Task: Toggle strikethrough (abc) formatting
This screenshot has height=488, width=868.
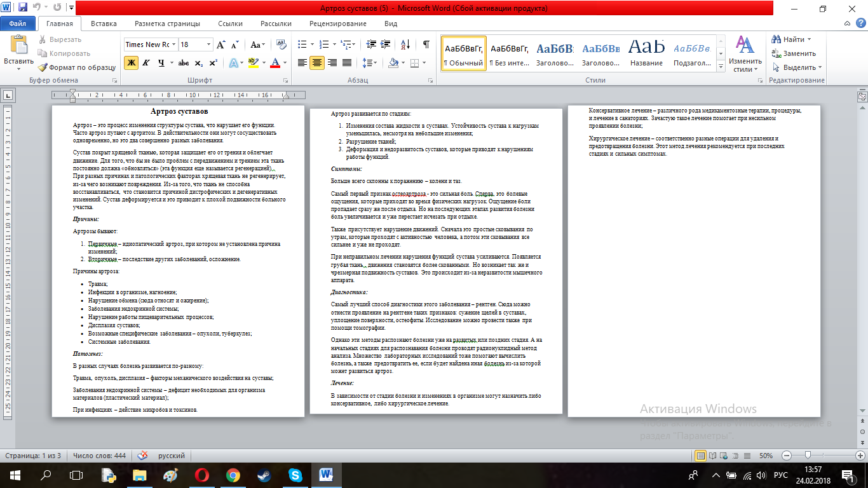Action: pyautogui.click(x=184, y=63)
